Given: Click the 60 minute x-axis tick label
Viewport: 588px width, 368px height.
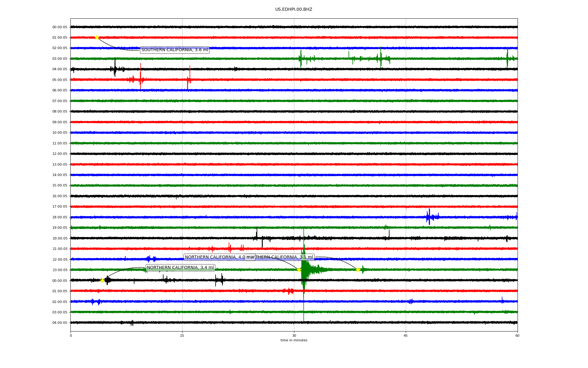Looking at the screenshot, I should coord(517,335).
